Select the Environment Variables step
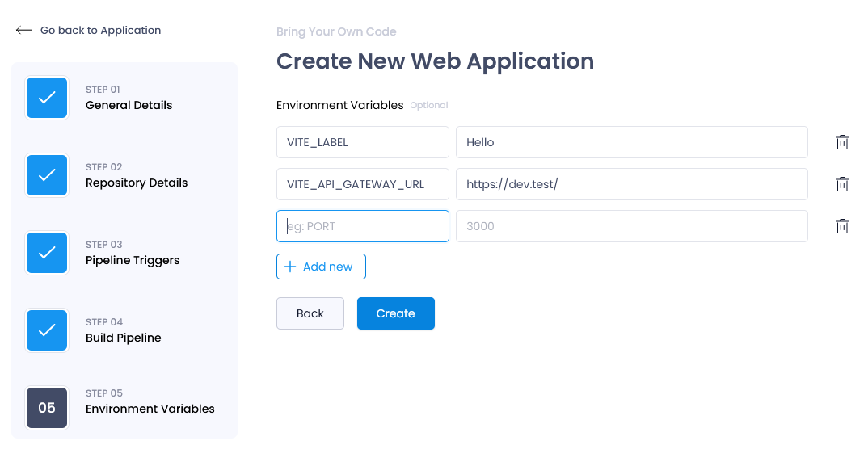Image resolution: width=868 pixels, height=466 pixels. point(150,409)
